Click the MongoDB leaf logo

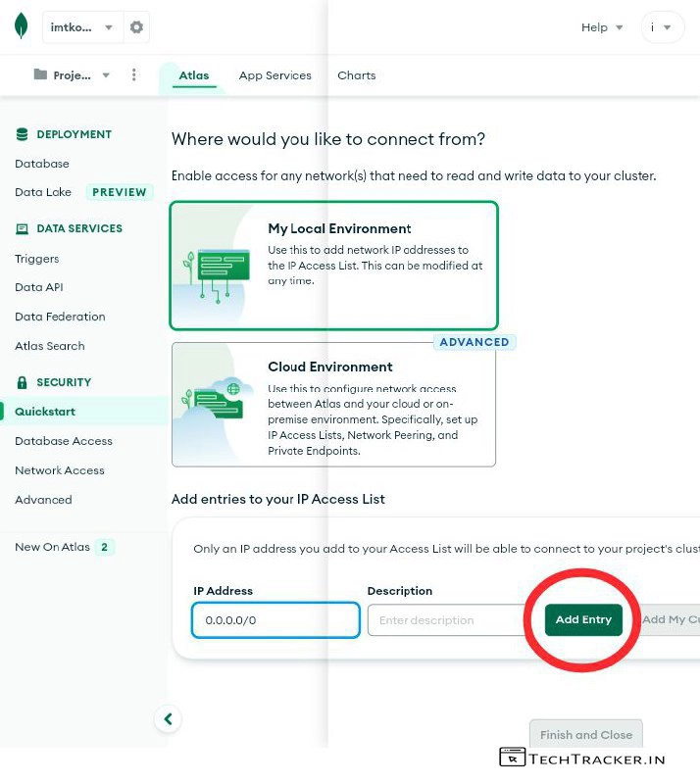click(21, 27)
